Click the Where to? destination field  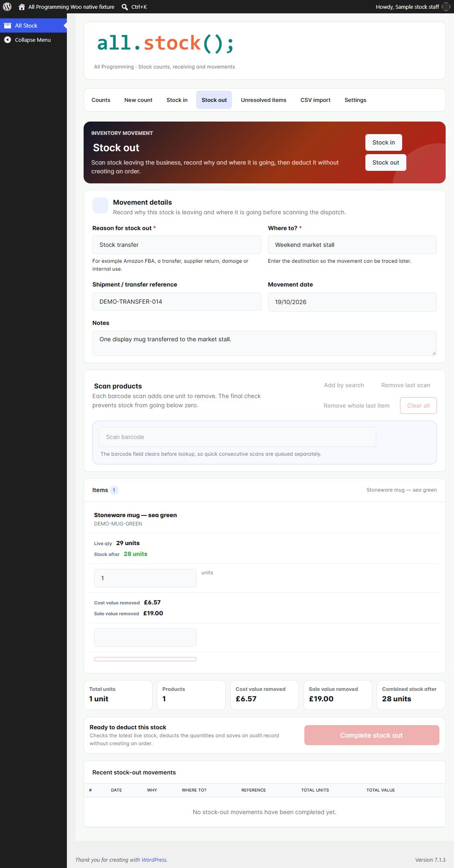(352, 245)
